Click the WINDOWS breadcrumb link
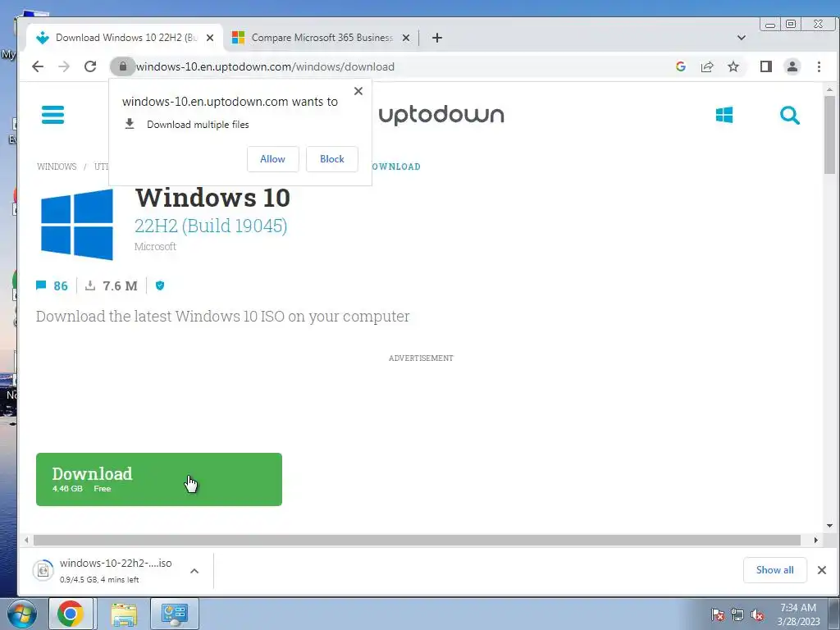Screen dimensions: 840x630 57,167
